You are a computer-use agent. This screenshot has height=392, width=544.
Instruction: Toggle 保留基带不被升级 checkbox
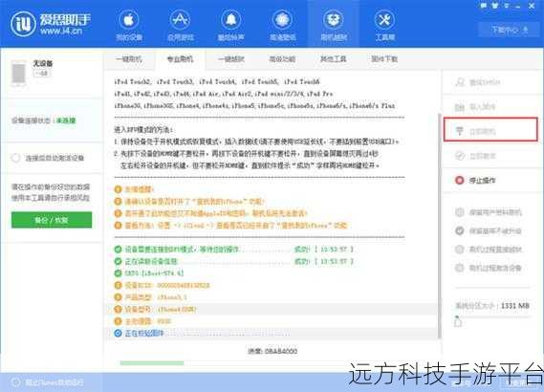[459, 230]
